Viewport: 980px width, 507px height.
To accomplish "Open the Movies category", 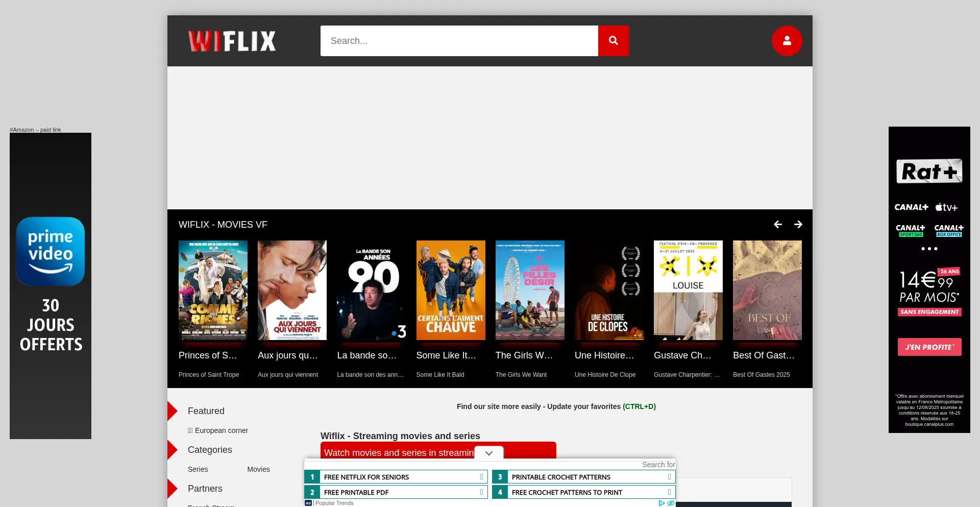I will click(x=258, y=469).
